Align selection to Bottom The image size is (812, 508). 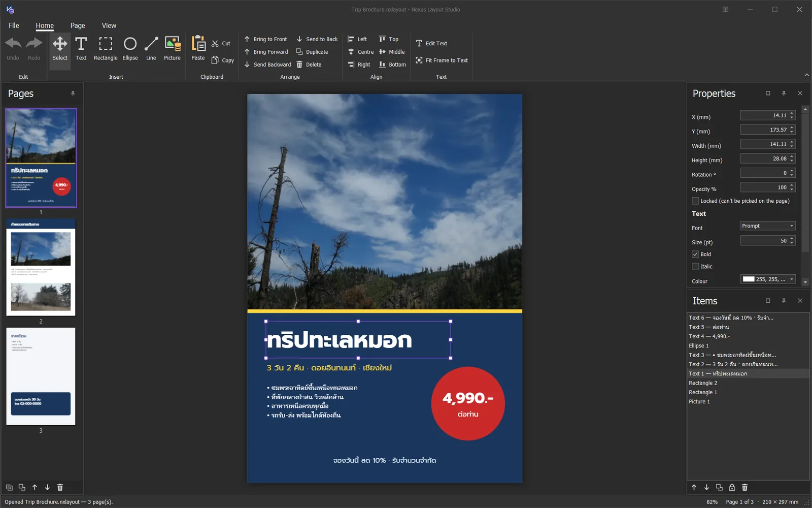[392, 65]
